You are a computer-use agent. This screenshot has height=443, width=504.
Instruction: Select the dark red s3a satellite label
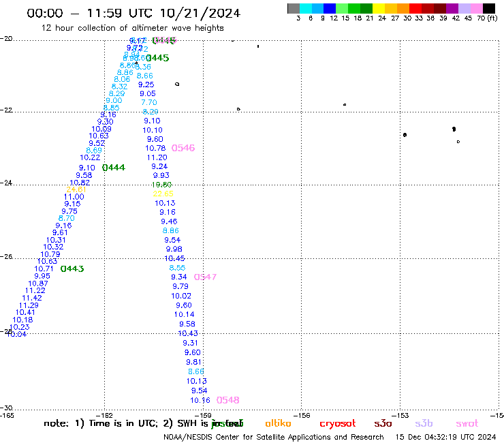(x=383, y=424)
